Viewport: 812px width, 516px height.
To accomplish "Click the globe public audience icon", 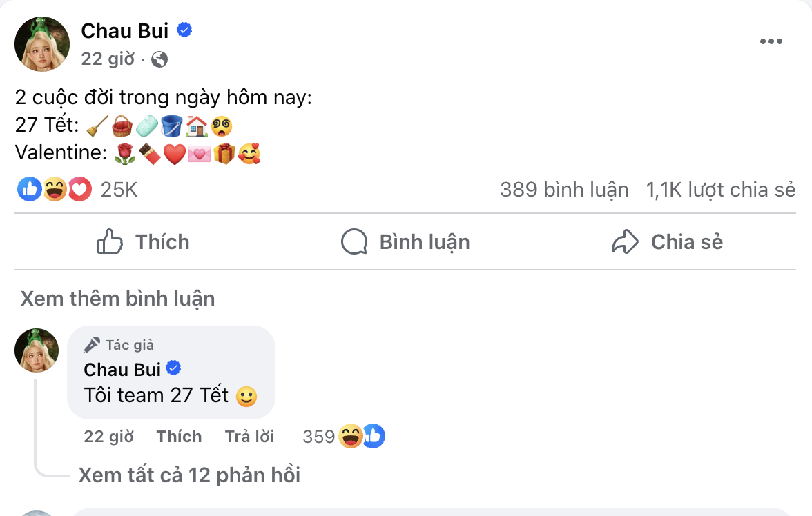I will click(x=160, y=60).
